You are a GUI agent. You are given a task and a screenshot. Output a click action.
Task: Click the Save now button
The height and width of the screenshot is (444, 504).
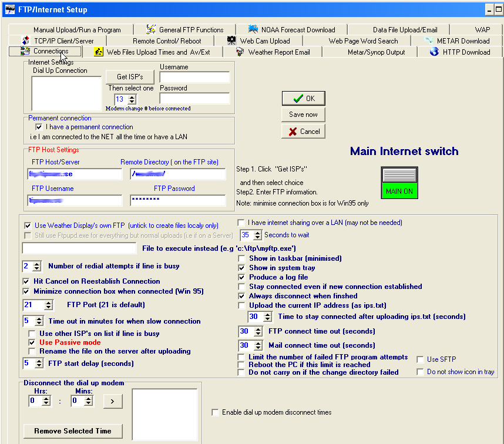click(303, 115)
